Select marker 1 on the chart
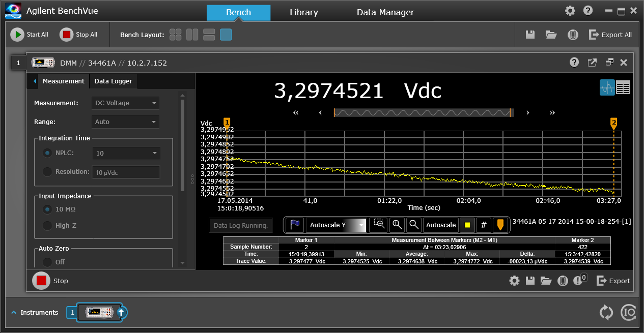Viewport: 644px width, 333px height. [x=227, y=123]
